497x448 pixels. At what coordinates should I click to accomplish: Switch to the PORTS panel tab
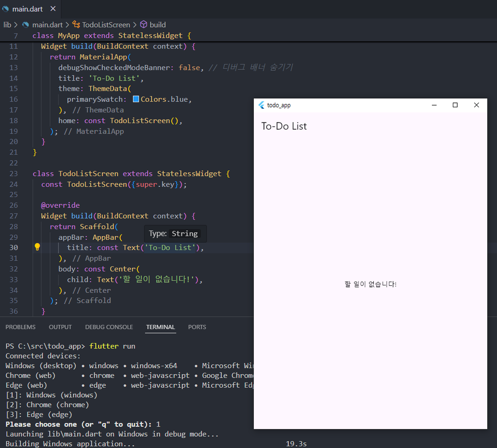coord(197,327)
